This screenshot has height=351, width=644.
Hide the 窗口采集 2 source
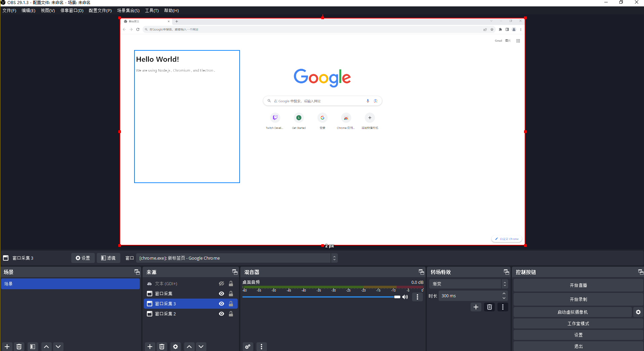pyautogui.click(x=221, y=313)
